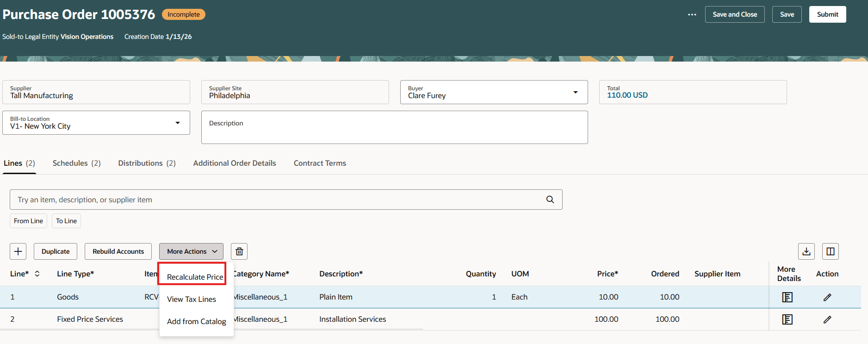The image size is (868, 344).
Task: Select the Fixed Price Services cell
Action: [90, 319]
